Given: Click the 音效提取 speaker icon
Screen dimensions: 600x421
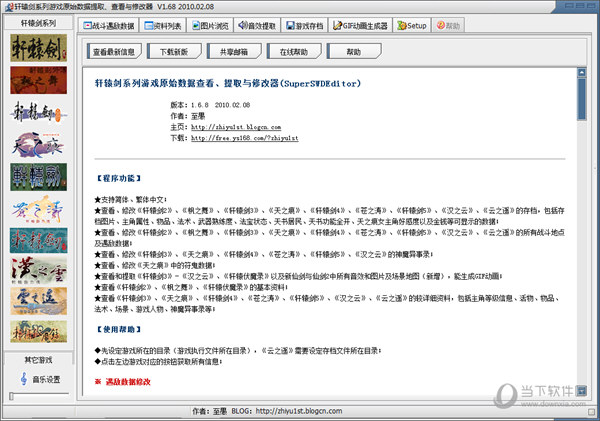Looking at the screenshot, I should [x=243, y=25].
